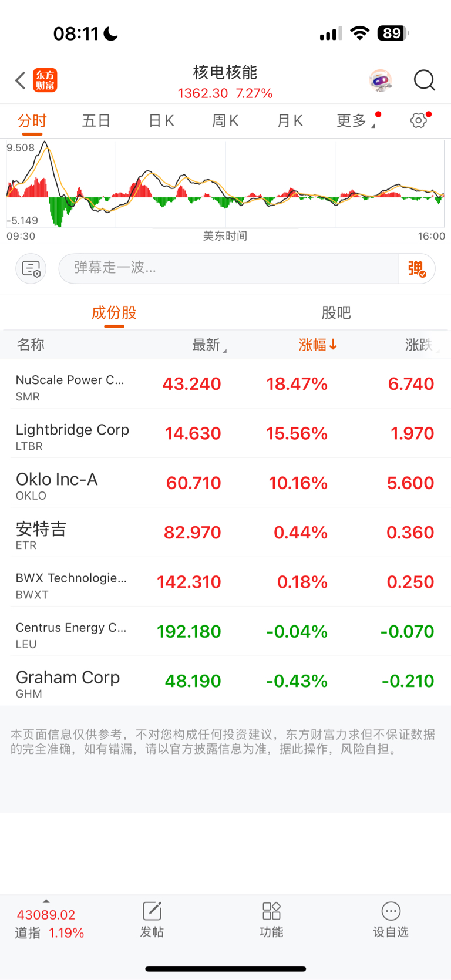
Task: Toggle the orange 弹 danmaku button
Action: tap(417, 269)
